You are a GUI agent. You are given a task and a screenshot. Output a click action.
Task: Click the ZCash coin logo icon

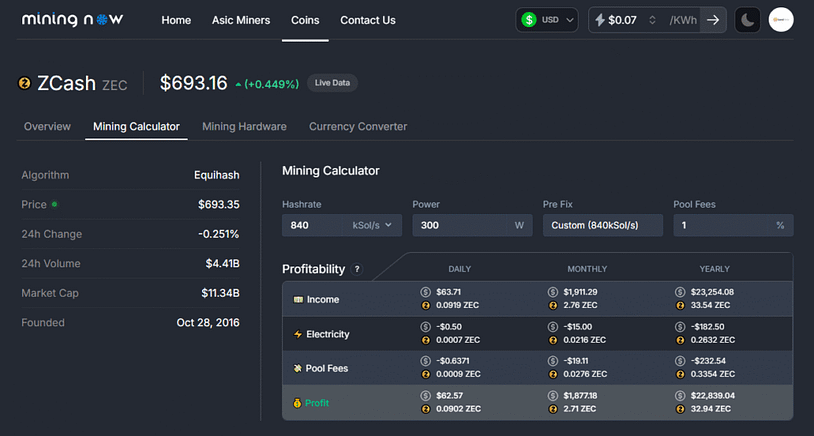coord(25,84)
